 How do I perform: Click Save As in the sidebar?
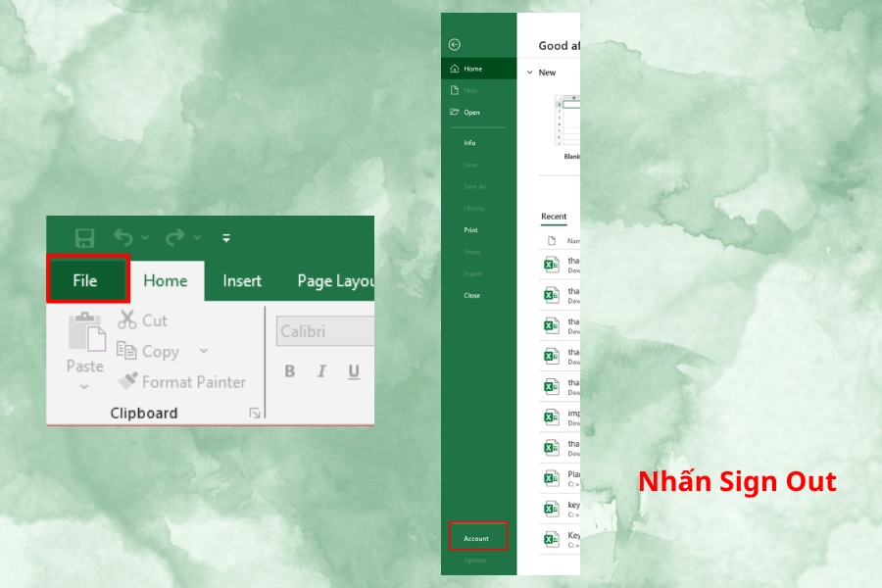(x=474, y=187)
